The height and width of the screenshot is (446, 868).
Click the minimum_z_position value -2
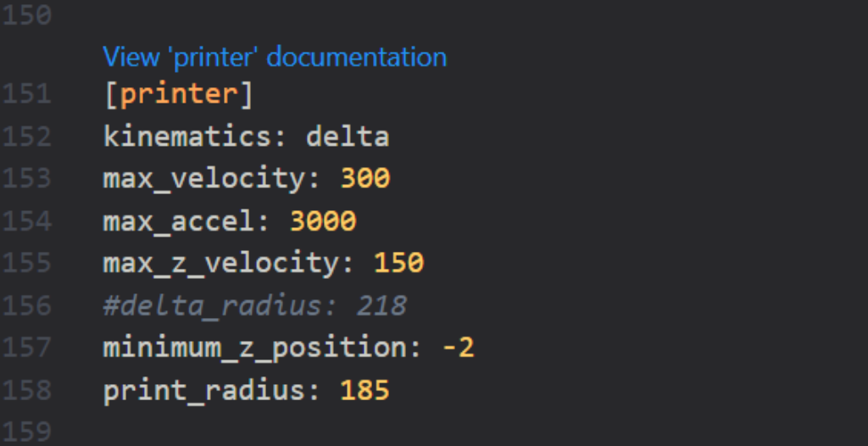[x=459, y=348]
